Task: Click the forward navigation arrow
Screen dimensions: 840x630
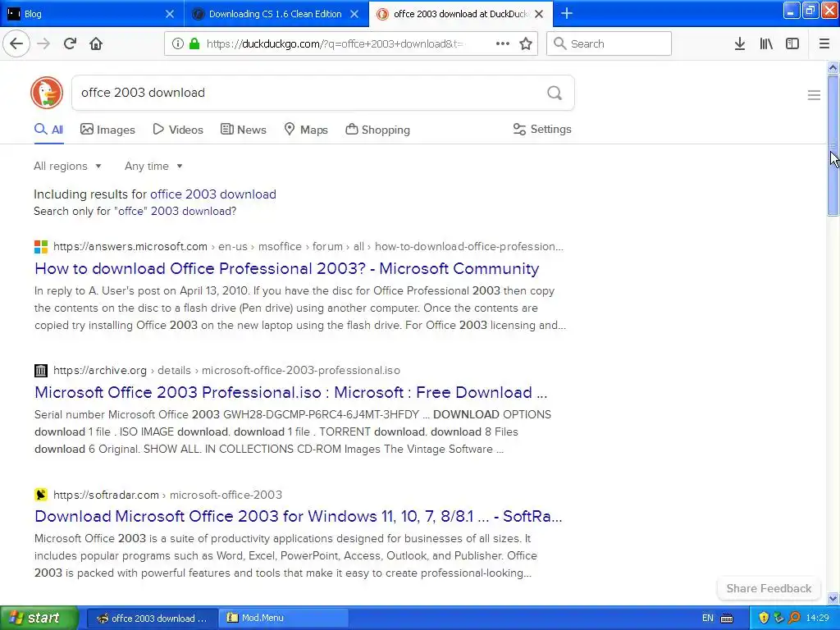Action: tap(43, 43)
